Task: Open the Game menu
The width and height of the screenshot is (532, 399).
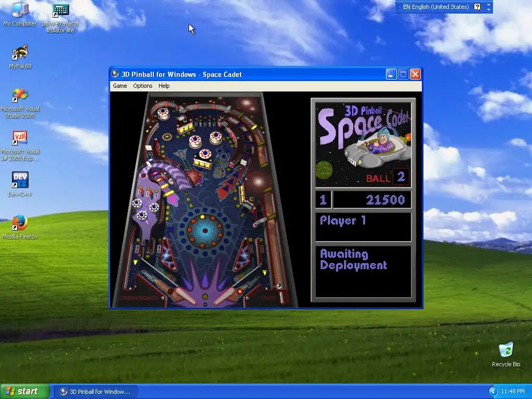Action: (120, 86)
